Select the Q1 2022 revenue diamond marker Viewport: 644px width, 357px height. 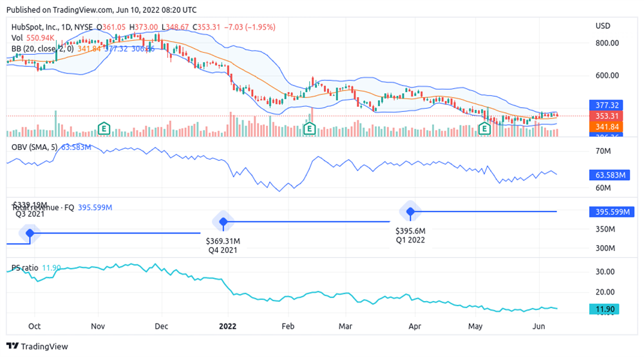410,211
